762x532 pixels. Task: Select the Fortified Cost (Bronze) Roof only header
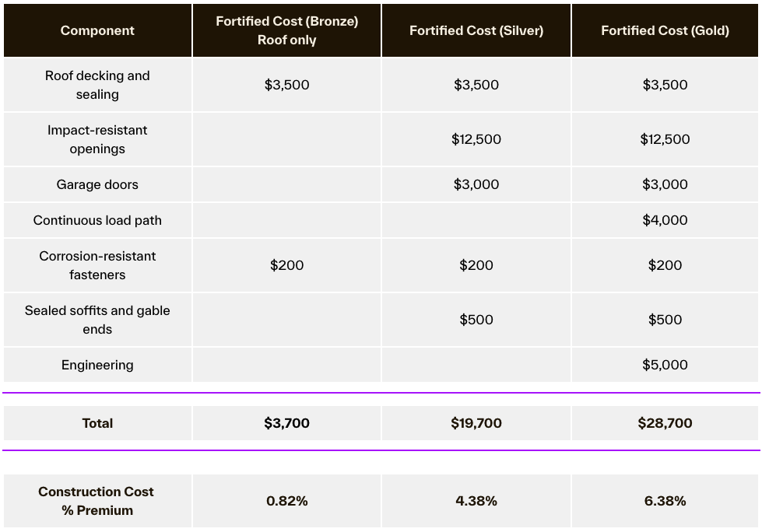coord(286,30)
